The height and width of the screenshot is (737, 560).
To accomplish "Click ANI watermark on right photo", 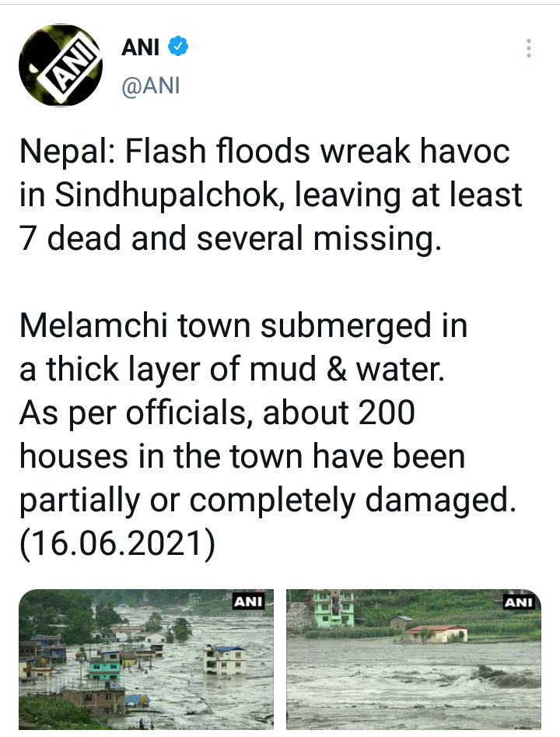I will (518, 602).
